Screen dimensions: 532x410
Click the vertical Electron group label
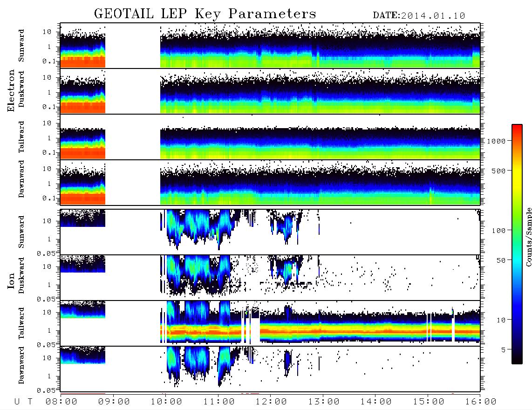[x=11, y=91]
